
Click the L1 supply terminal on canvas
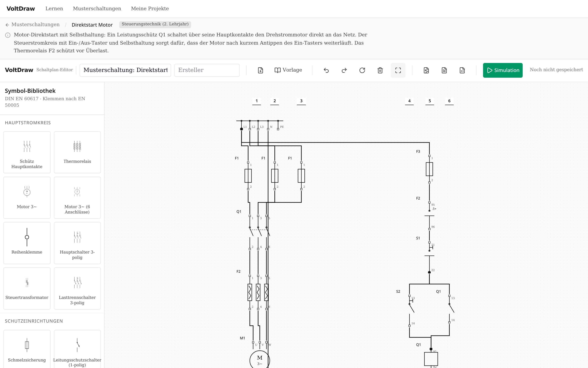coord(242,129)
